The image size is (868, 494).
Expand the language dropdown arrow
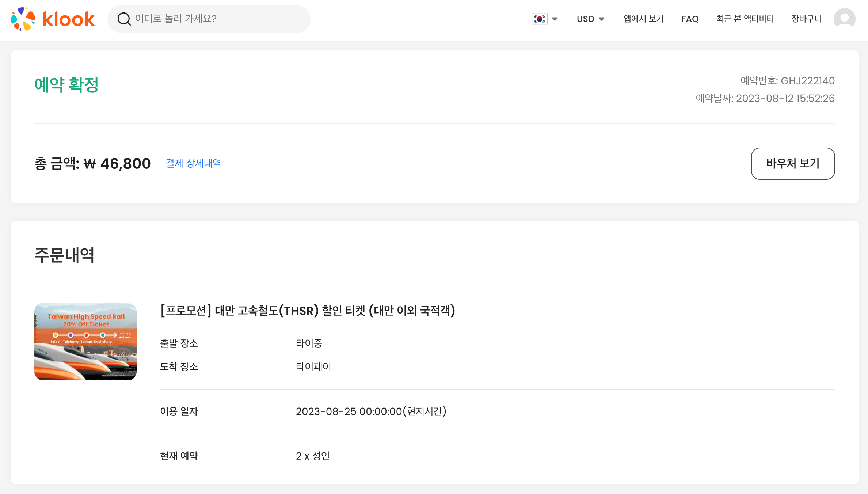click(555, 19)
